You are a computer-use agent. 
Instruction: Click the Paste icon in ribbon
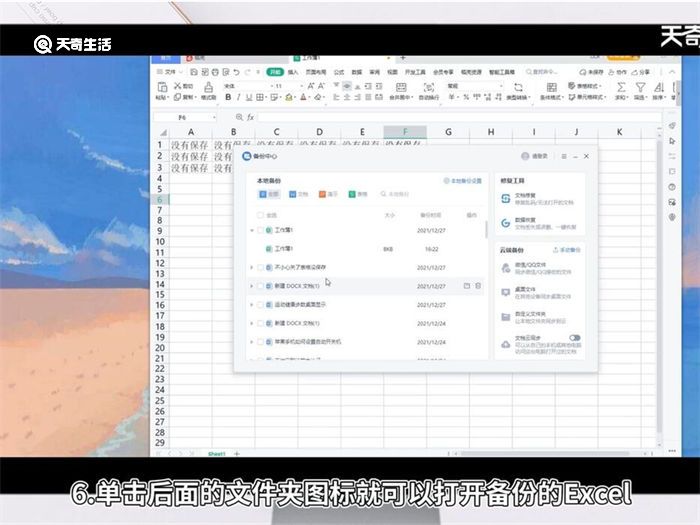pyautogui.click(x=162, y=87)
